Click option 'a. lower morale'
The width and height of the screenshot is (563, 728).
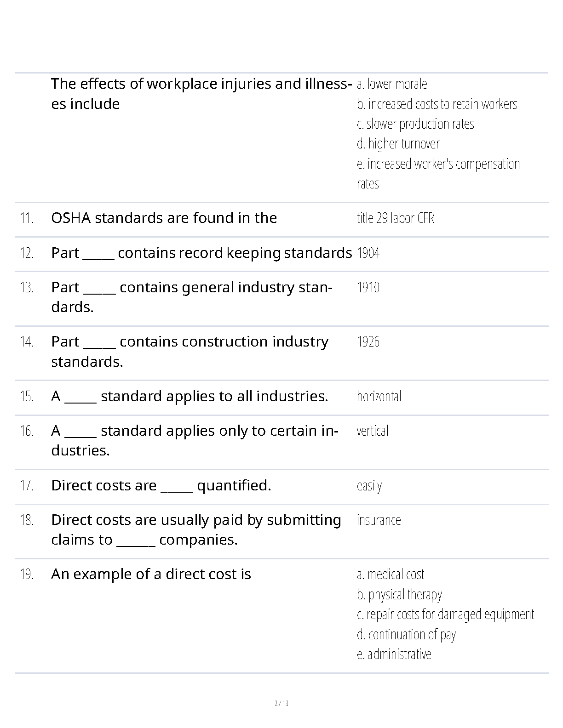392,84
